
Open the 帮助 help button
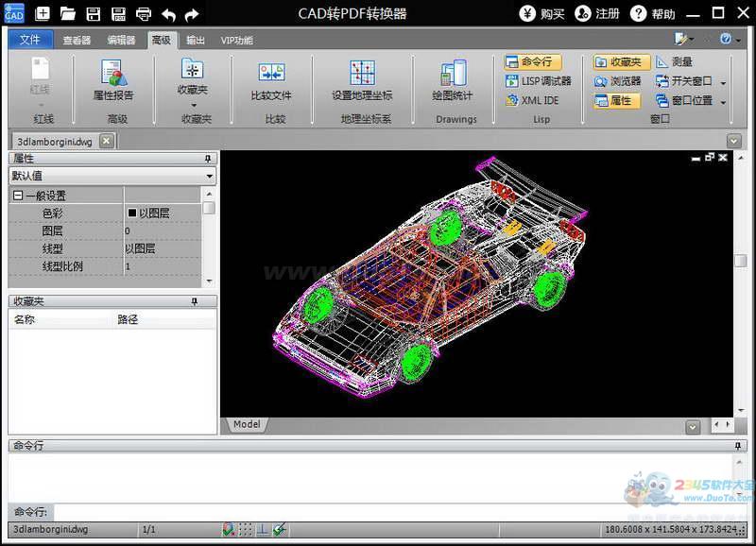pyautogui.click(x=653, y=13)
